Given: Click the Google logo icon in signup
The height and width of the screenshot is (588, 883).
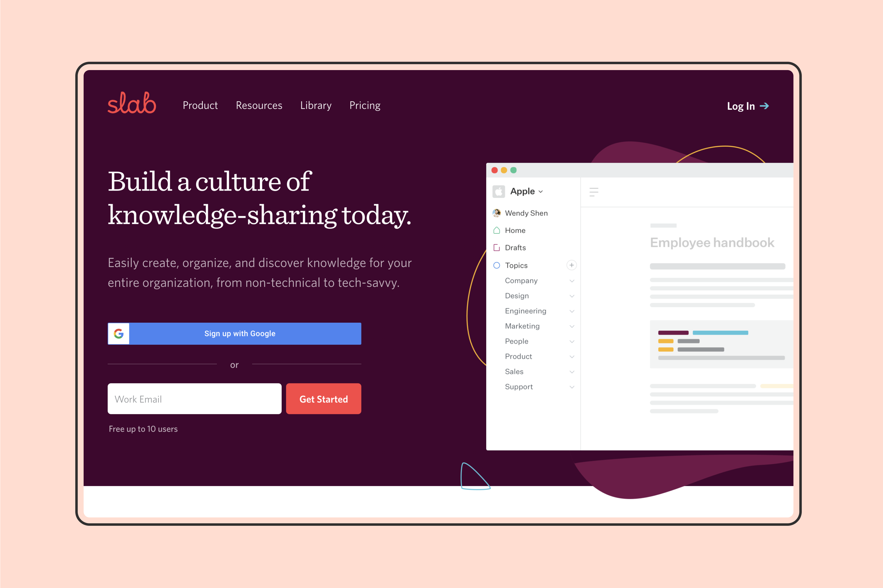Looking at the screenshot, I should tap(119, 333).
